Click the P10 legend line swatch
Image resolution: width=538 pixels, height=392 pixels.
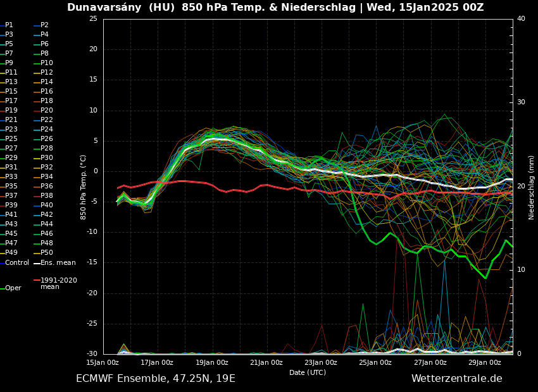pyautogui.click(x=36, y=63)
